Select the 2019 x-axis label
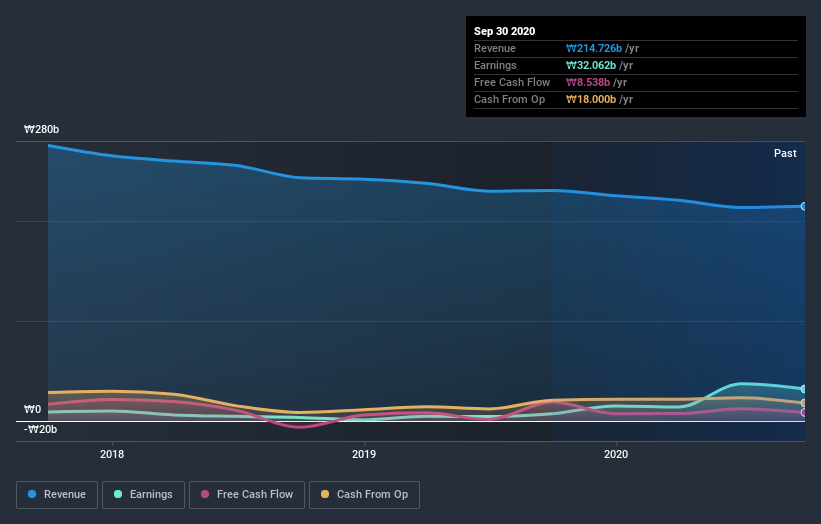Image resolution: width=821 pixels, height=524 pixels. pyautogui.click(x=364, y=454)
